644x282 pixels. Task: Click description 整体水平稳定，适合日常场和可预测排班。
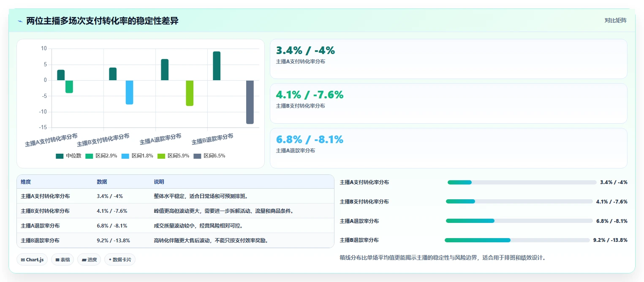201,196
